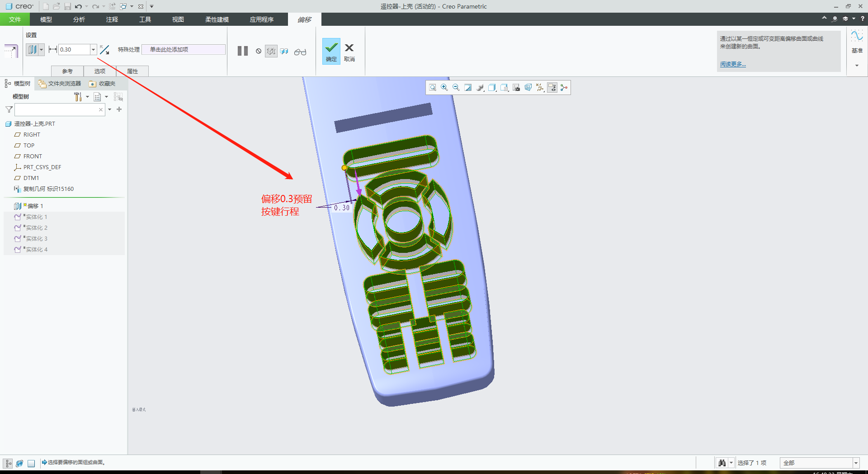This screenshot has height=474, width=868.
Task: Open the 属性 properties tab
Action: point(132,71)
